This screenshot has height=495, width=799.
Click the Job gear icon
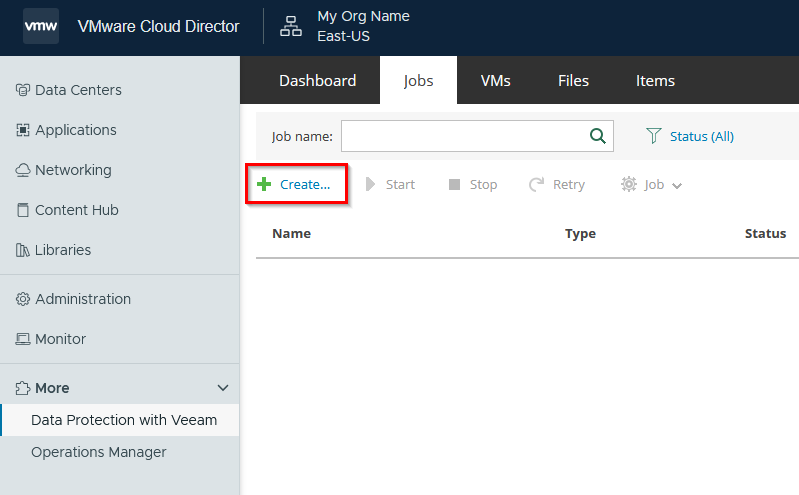pos(629,184)
